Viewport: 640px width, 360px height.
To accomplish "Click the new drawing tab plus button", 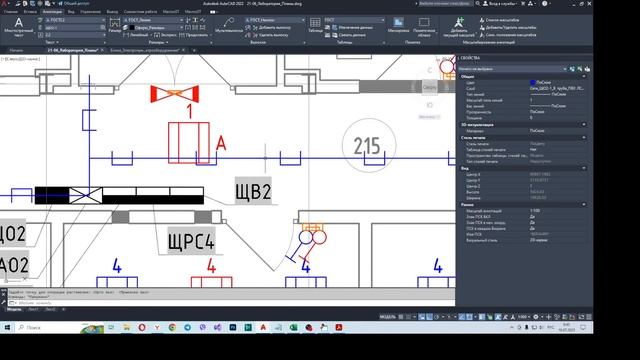I will pos(194,50).
